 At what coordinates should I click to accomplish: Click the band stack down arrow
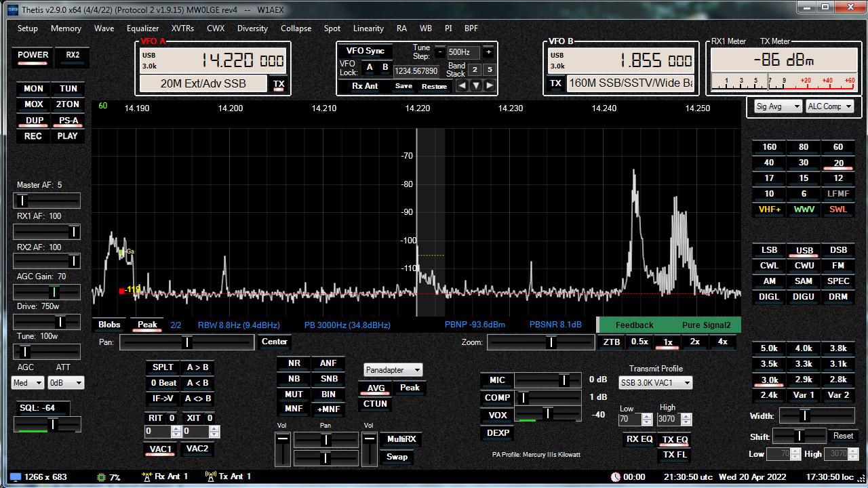point(476,85)
